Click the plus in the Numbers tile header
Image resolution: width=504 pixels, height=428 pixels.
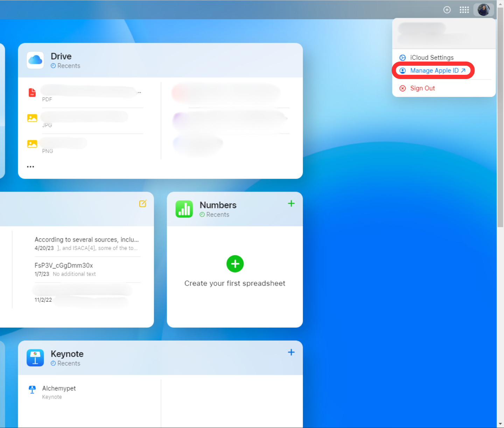pos(291,204)
